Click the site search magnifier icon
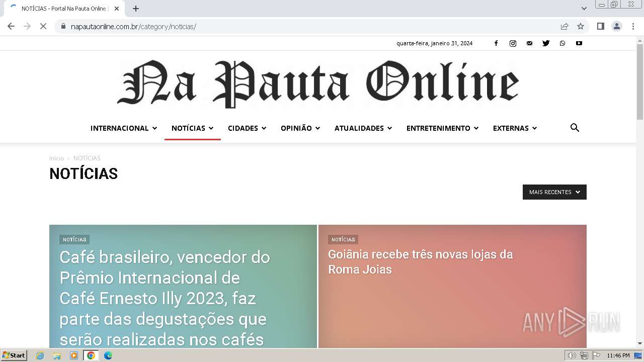Image resolution: width=644 pixels, height=362 pixels. (575, 128)
